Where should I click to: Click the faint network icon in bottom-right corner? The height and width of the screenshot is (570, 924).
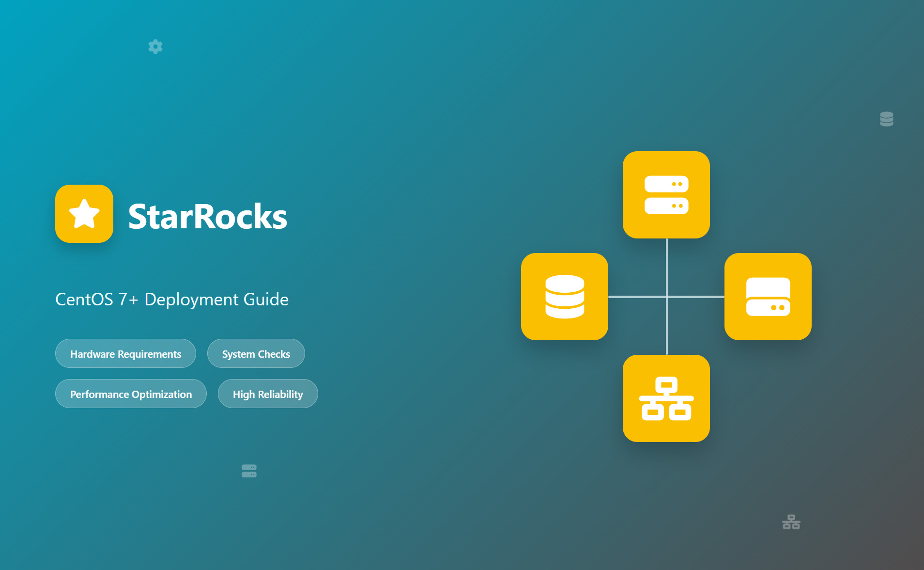[x=791, y=522]
